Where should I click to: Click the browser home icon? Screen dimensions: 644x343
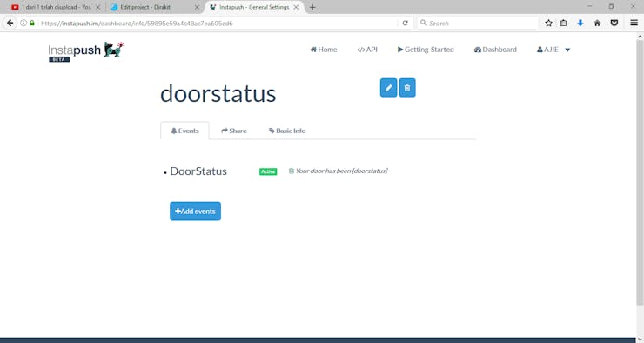[x=597, y=23]
